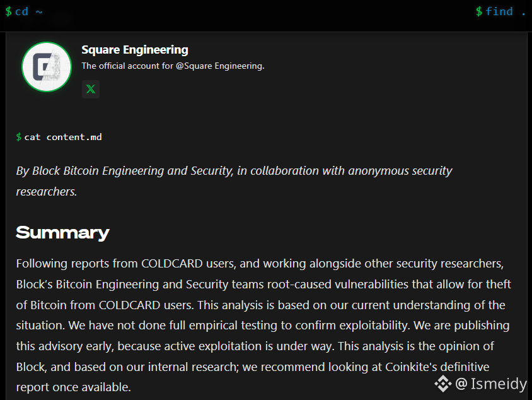This screenshot has height=400, width=532.
Task: Click the 'report once available.' line
Action: [x=73, y=387]
